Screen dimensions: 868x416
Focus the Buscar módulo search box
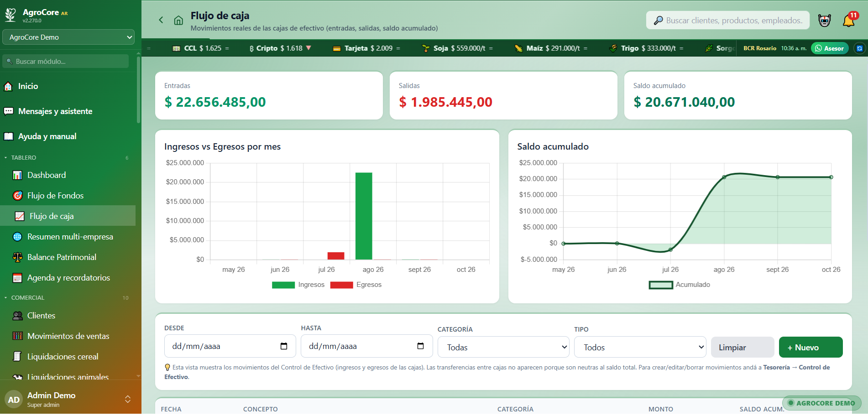click(66, 61)
